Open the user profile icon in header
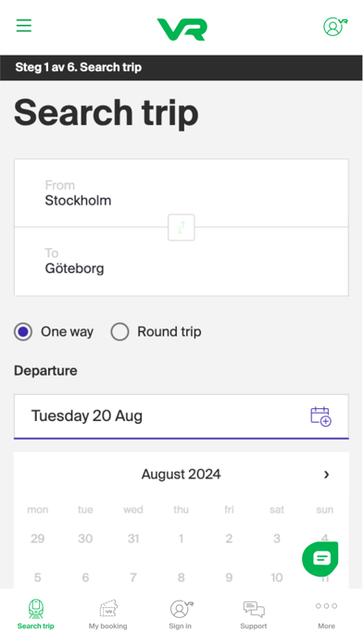This screenshot has width=363, height=644. click(335, 27)
